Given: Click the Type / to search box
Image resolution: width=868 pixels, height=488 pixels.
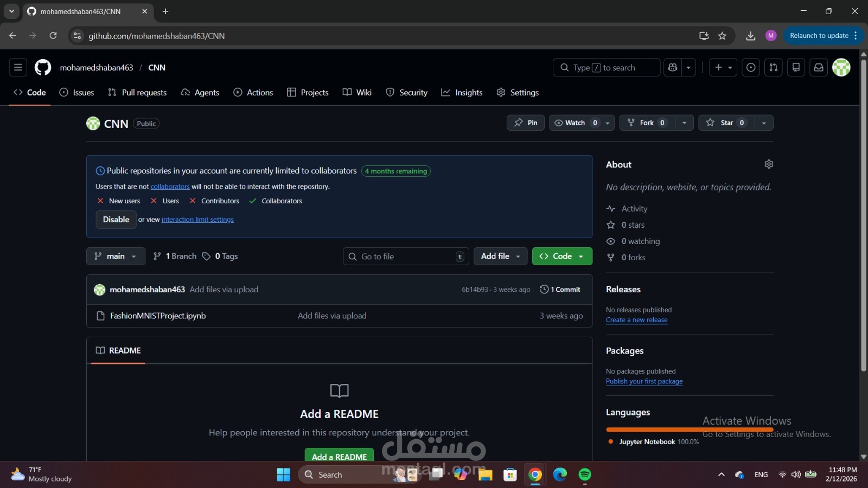Looking at the screenshot, I should pyautogui.click(x=607, y=67).
